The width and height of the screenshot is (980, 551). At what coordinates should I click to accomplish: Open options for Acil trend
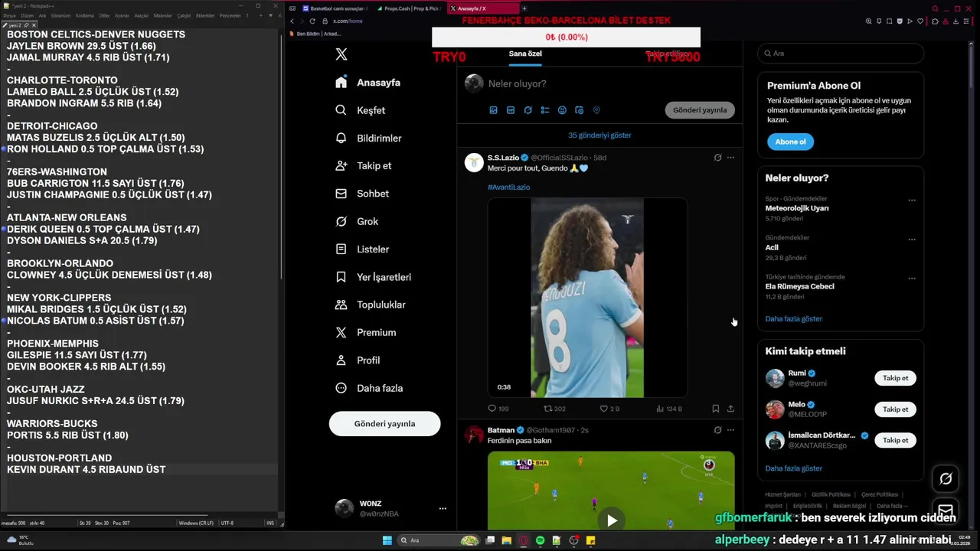point(912,240)
